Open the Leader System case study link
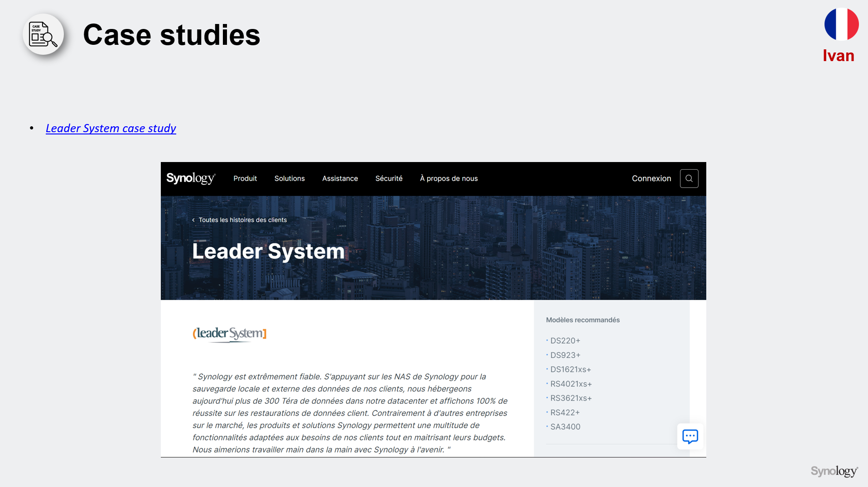 click(x=111, y=129)
